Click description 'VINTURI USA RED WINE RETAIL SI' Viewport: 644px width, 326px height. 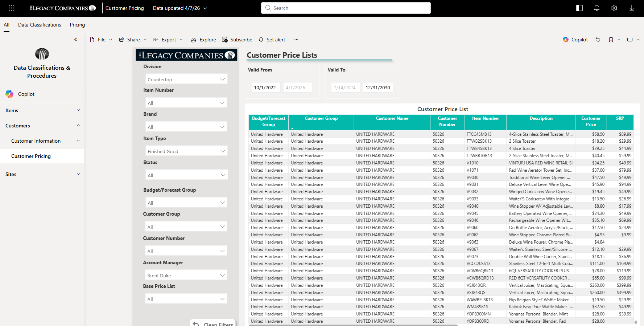tap(541, 163)
